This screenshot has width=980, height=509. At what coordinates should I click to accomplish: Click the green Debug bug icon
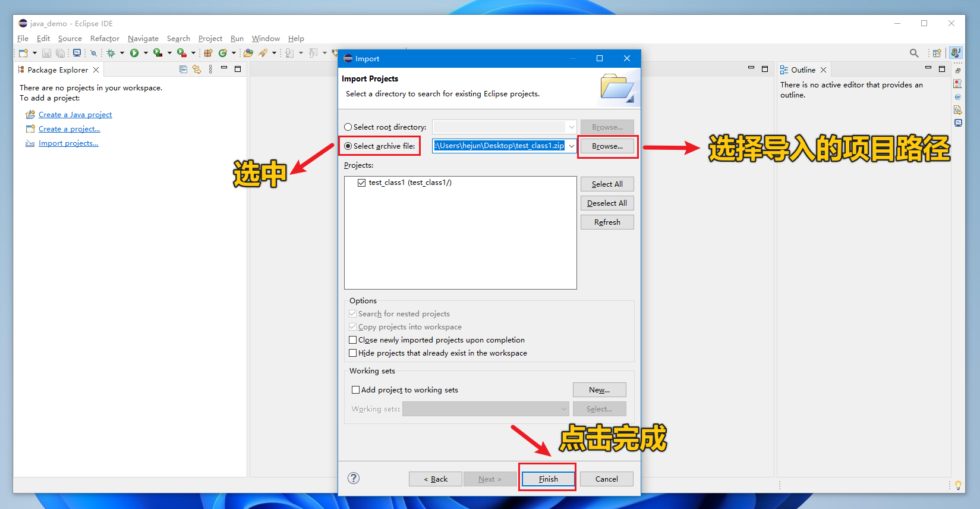pos(111,53)
